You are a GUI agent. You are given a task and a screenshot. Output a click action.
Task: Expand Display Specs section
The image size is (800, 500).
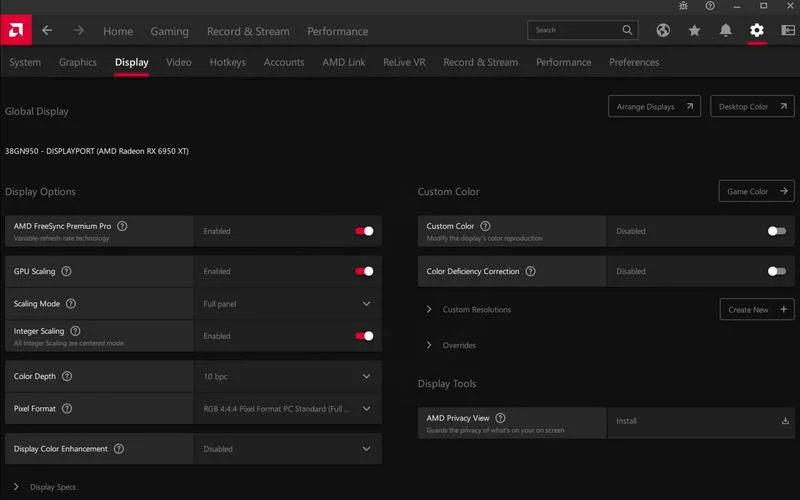click(x=16, y=487)
